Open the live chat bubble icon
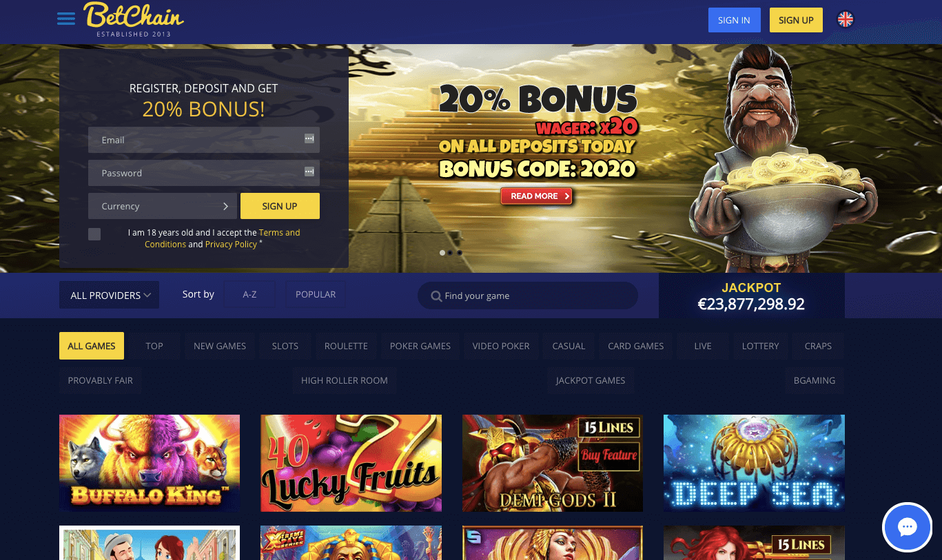The width and height of the screenshot is (942, 560). point(907,528)
